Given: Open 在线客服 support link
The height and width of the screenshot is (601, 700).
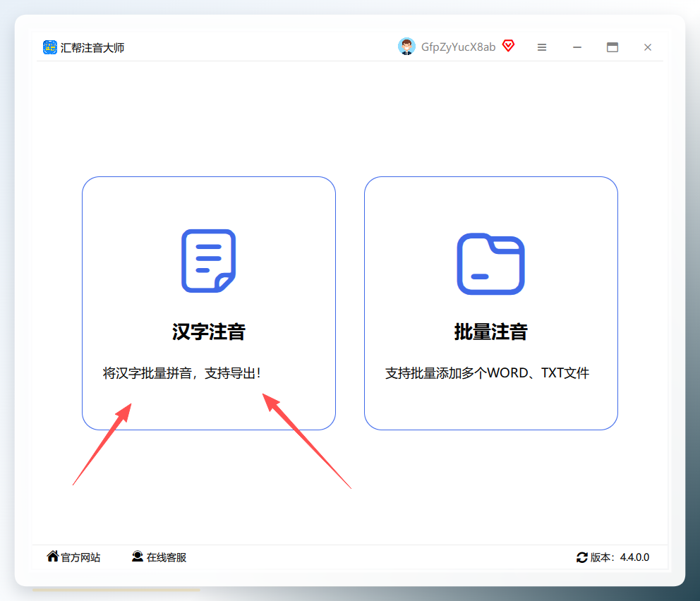Looking at the screenshot, I should 166,557.
